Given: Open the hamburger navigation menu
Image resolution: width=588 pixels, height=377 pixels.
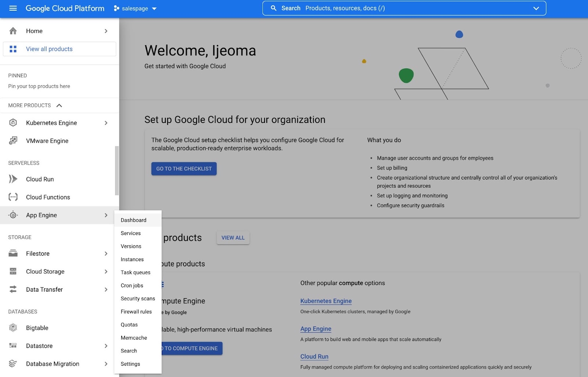Looking at the screenshot, I should point(13,8).
